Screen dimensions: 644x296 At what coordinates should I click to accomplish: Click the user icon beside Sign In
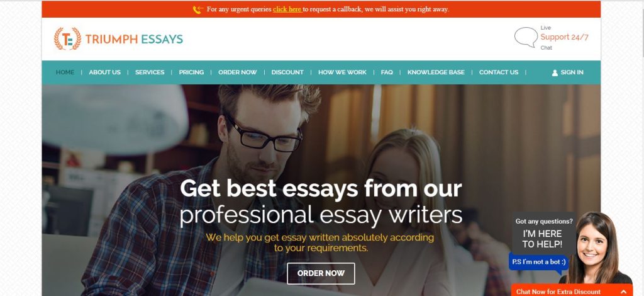[555, 73]
